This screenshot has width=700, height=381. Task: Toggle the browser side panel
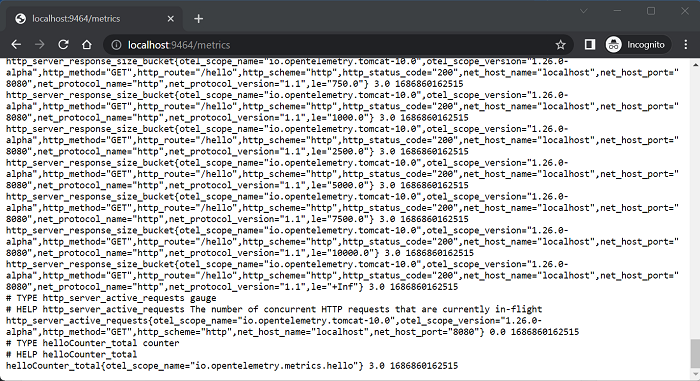590,45
